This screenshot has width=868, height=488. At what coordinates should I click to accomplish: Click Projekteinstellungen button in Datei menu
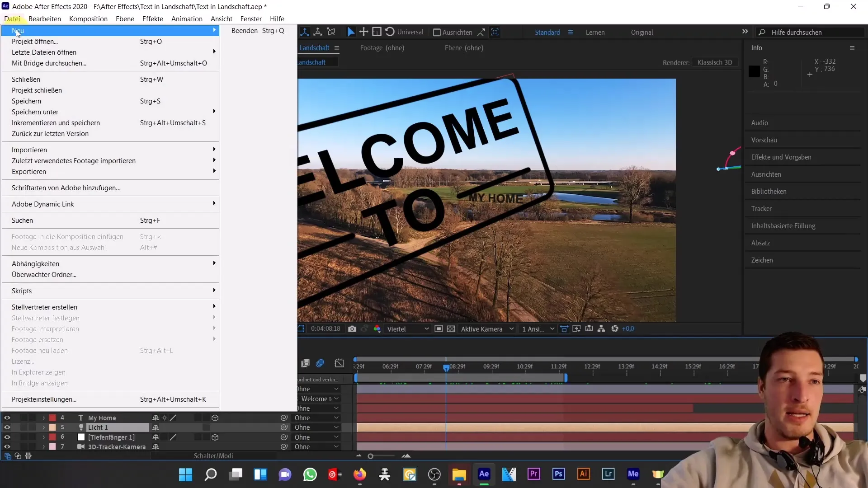coord(44,399)
